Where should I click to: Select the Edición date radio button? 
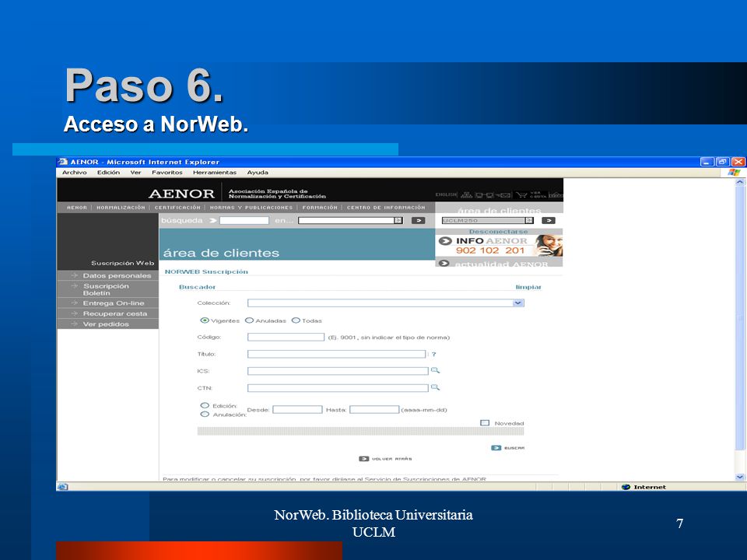205,405
